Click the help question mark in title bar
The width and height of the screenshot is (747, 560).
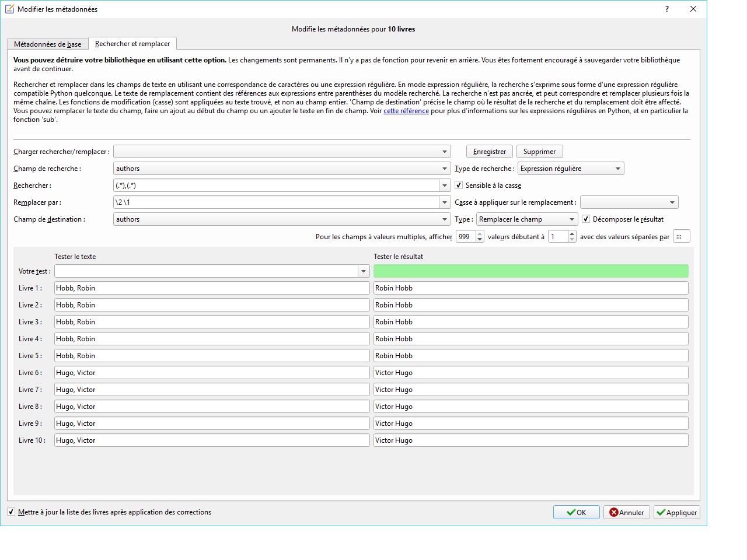(667, 9)
